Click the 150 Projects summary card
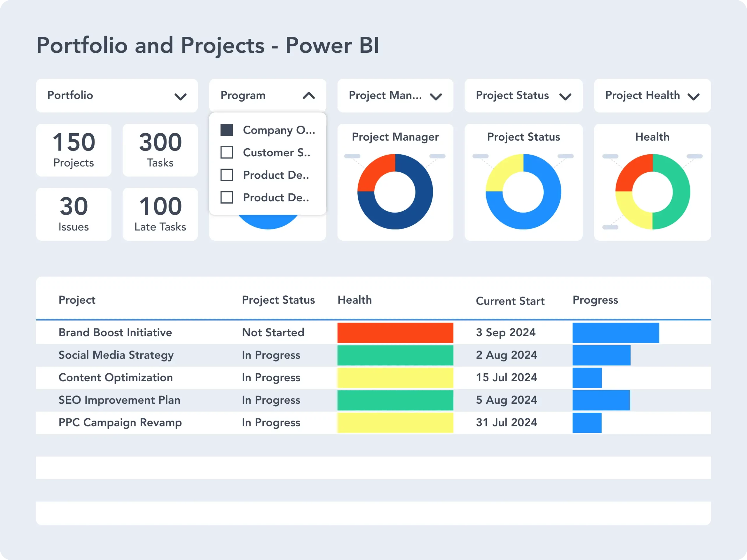Viewport: 747px width, 560px height. [74, 150]
